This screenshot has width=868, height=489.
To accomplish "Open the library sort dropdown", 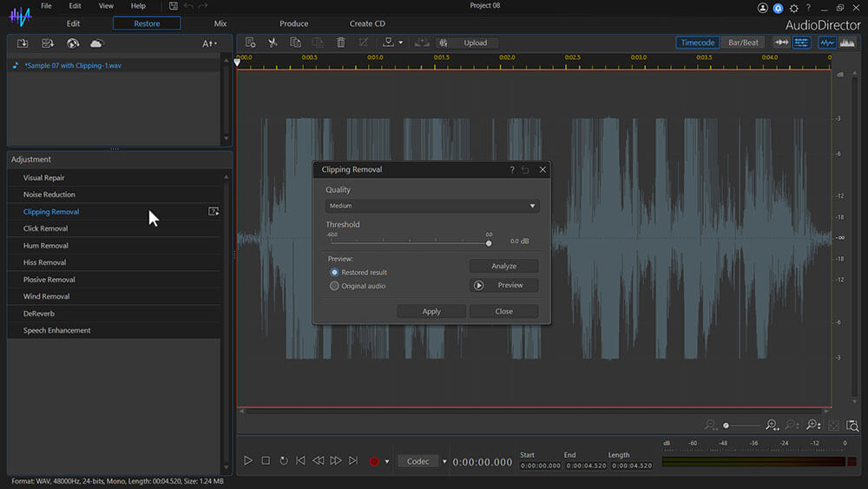I will (209, 43).
